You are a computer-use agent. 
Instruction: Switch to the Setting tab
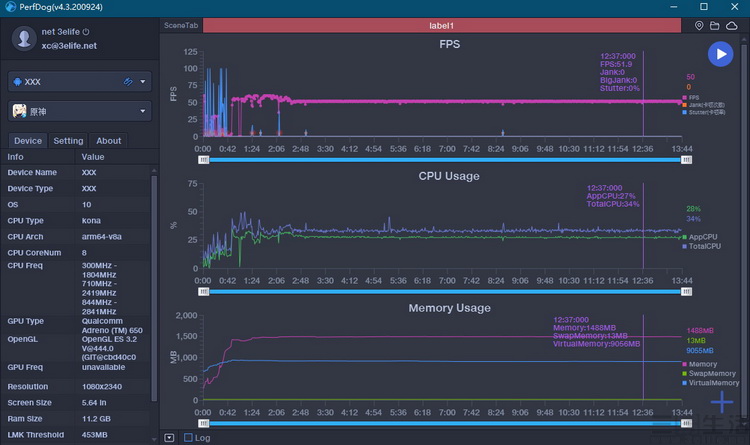(x=68, y=141)
